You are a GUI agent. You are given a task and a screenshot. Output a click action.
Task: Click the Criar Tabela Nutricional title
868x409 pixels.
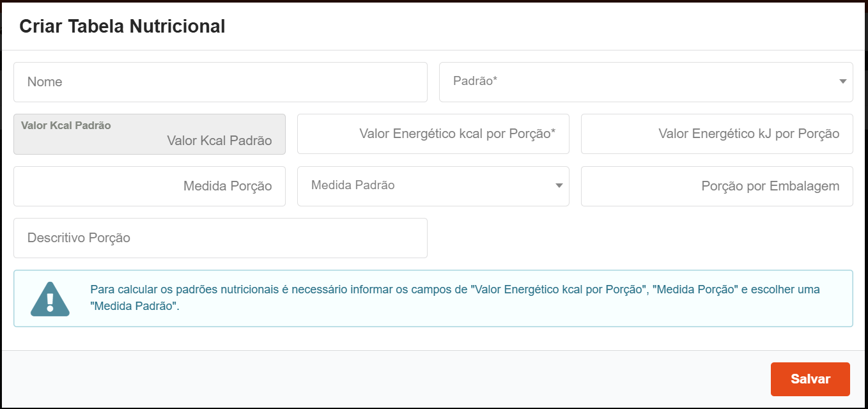click(122, 26)
